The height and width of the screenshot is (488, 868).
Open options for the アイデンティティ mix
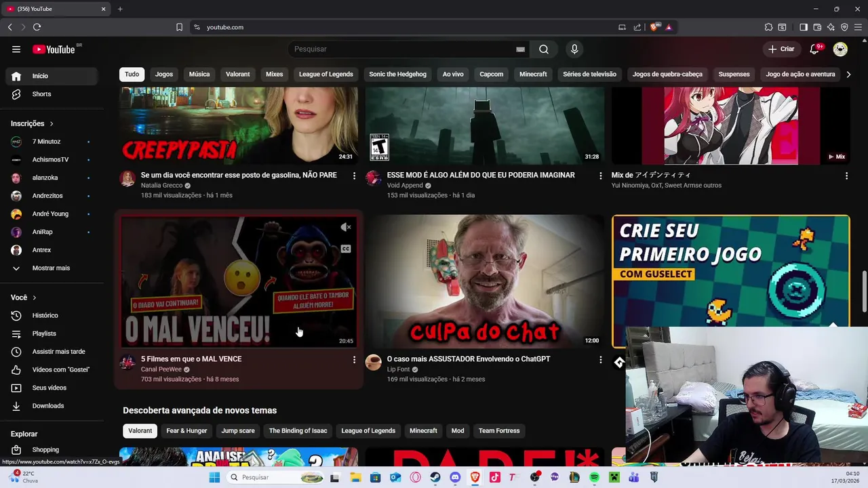[x=846, y=176]
